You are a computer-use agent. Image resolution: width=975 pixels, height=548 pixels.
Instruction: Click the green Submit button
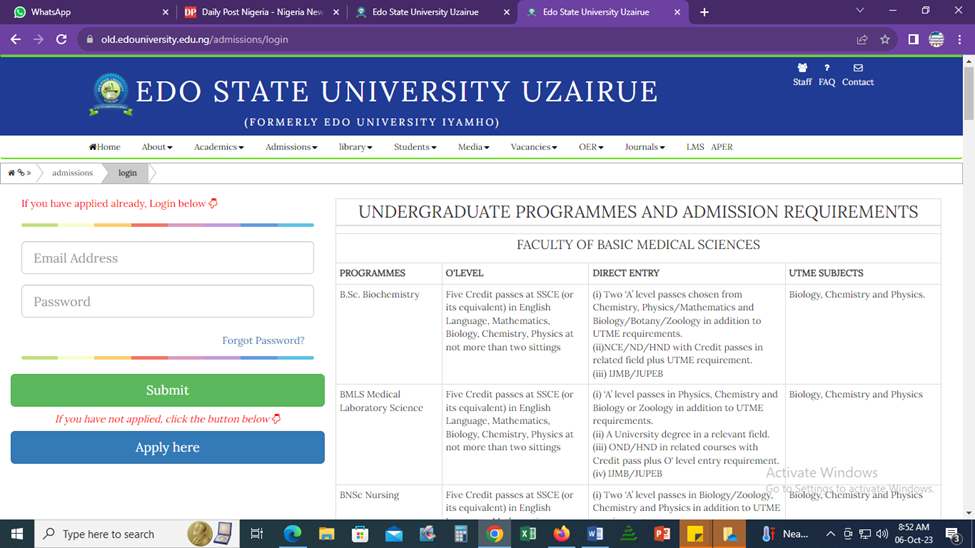[x=167, y=390]
